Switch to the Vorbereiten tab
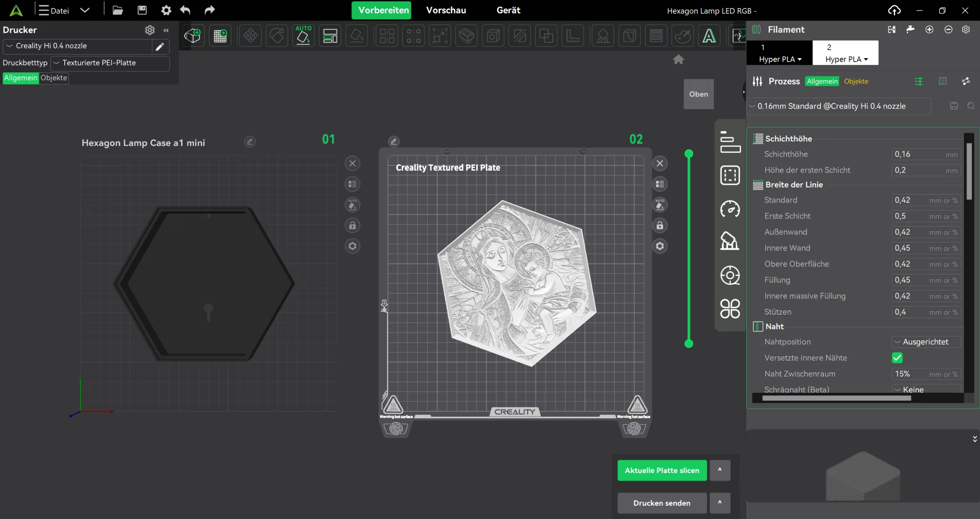The height and width of the screenshot is (519, 980). point(381,10)
